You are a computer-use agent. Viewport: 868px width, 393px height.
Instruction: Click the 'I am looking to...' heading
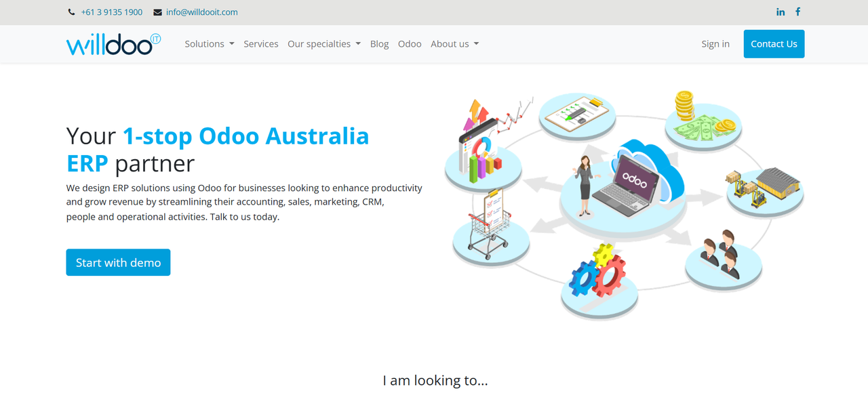click(435, 380)
